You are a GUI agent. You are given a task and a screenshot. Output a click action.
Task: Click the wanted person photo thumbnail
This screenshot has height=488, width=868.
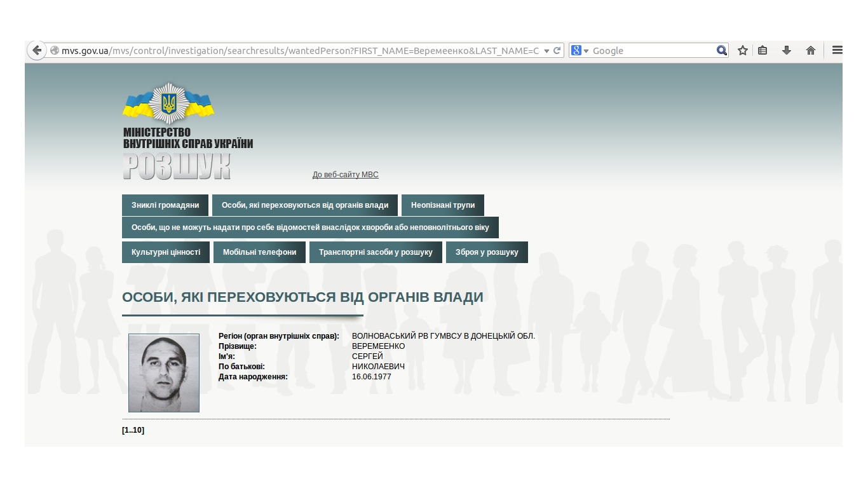(164, 373)
